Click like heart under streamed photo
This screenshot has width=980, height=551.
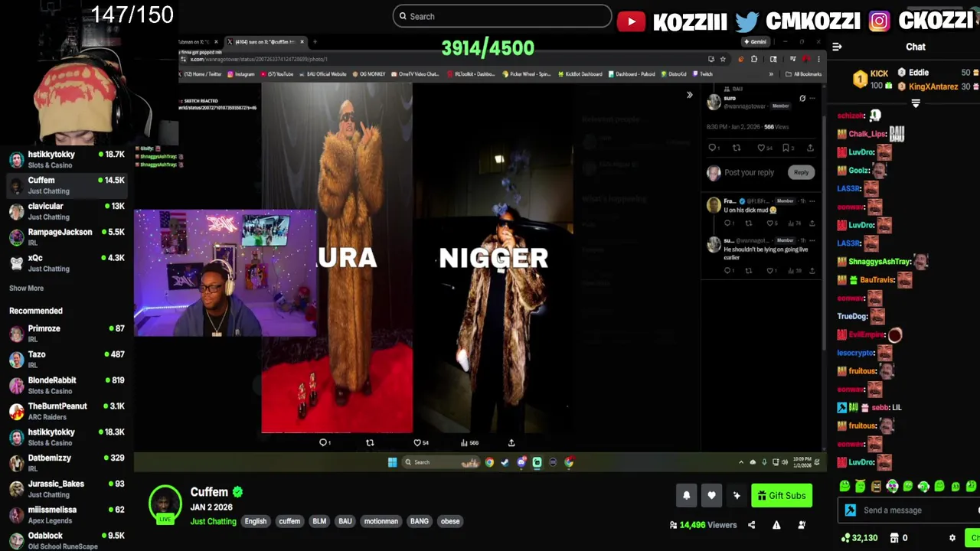point(417,442)
